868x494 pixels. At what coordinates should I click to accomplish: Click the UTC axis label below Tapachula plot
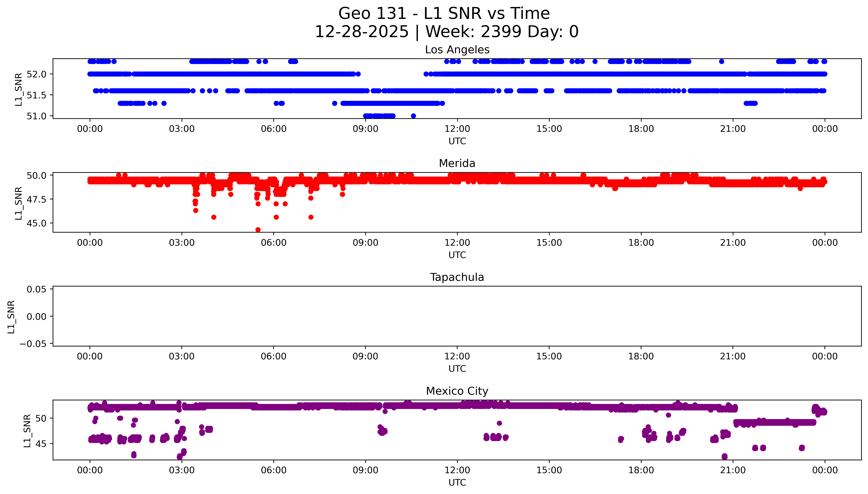tap(457, 368)
